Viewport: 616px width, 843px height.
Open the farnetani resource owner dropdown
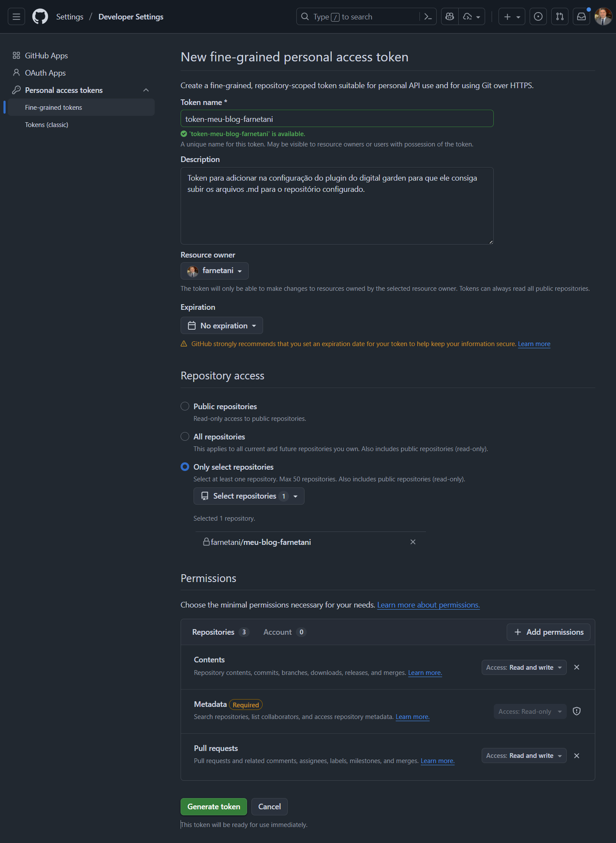coord(214,271)
